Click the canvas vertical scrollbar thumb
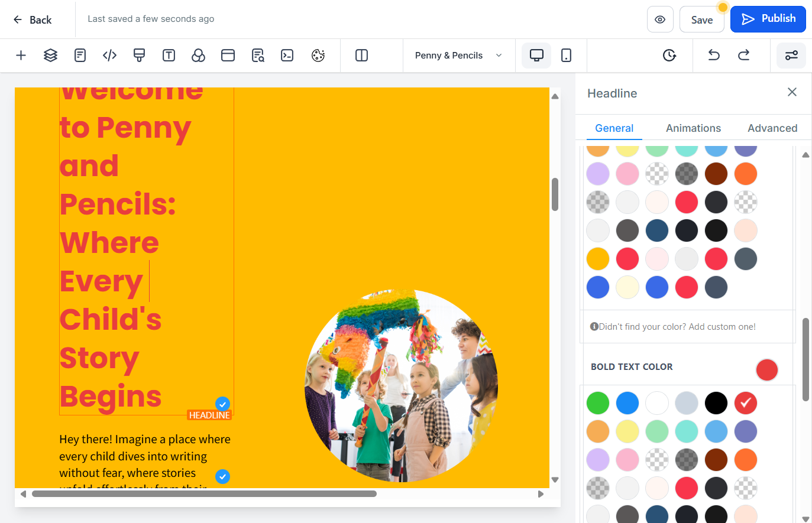 click(x=555, y=194)
